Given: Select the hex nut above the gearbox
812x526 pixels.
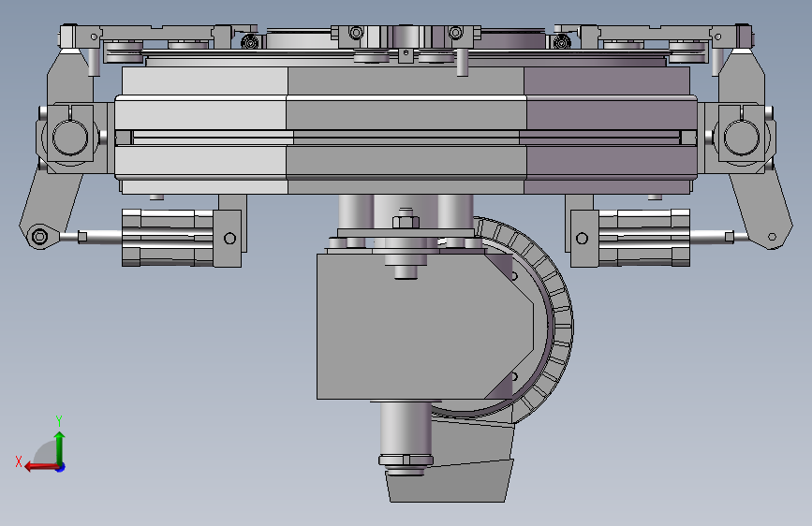Looking at the screenshot, I should 406,221.
